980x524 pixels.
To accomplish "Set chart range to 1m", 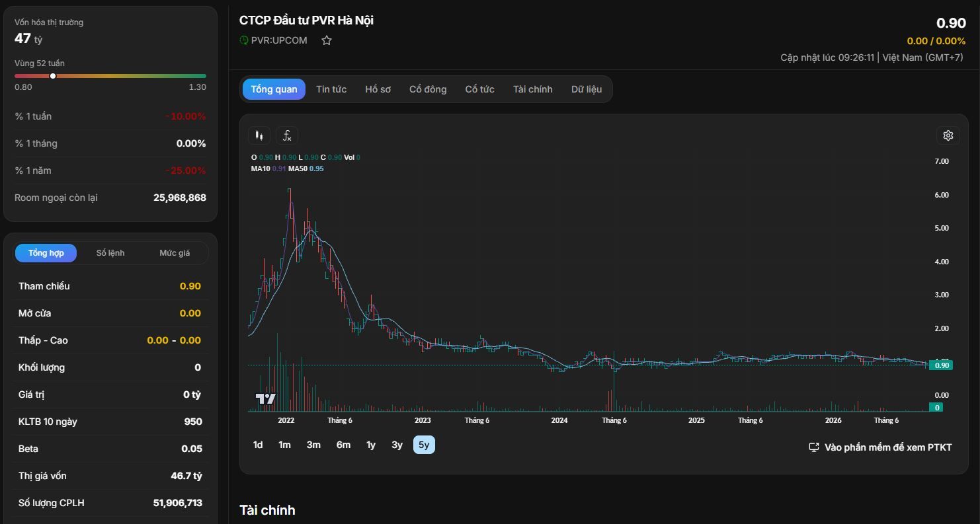I will point(284,445).
